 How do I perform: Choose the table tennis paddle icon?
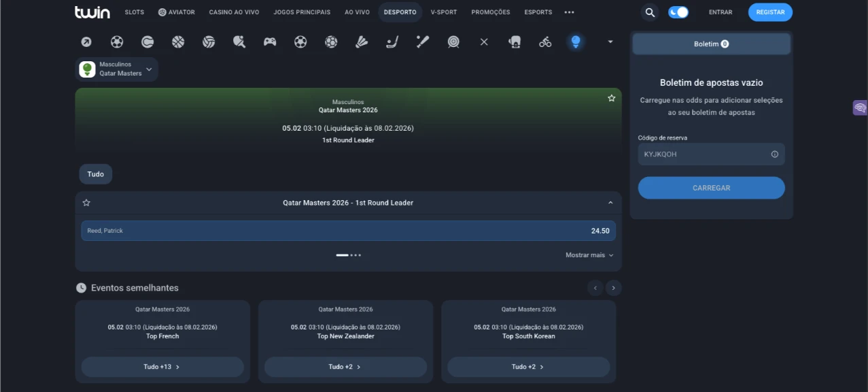(x=239, y=42)
